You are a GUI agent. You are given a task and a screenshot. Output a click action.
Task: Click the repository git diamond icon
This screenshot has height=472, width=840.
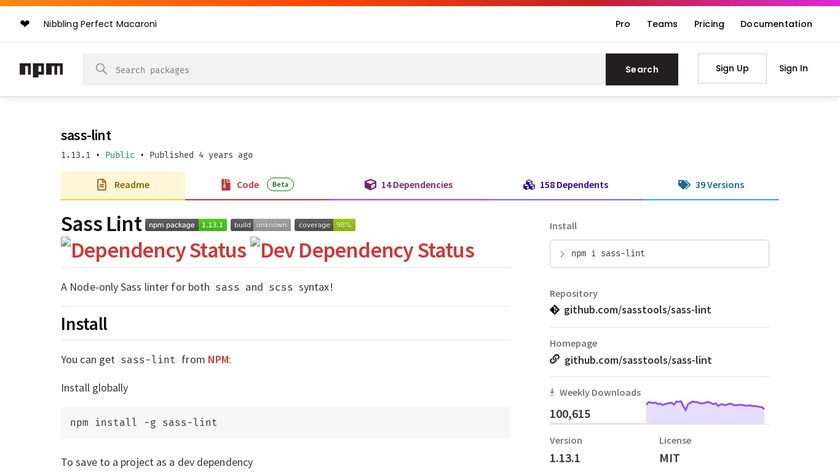tap(554, 310)
